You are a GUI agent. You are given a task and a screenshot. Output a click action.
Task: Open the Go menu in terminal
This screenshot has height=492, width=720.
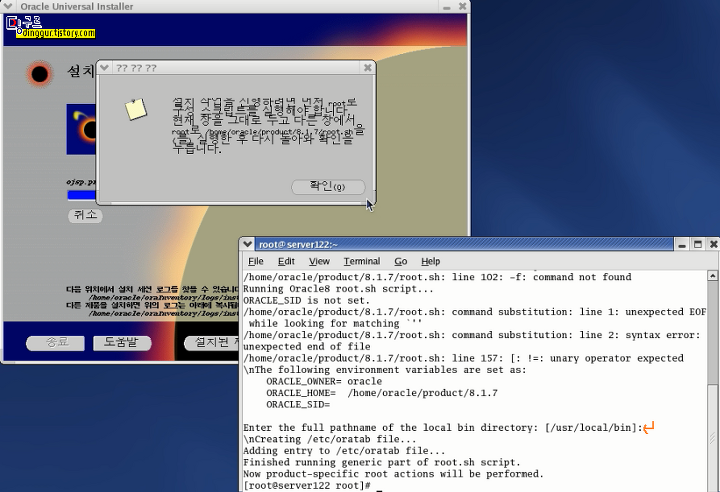[x=400, y=261]
